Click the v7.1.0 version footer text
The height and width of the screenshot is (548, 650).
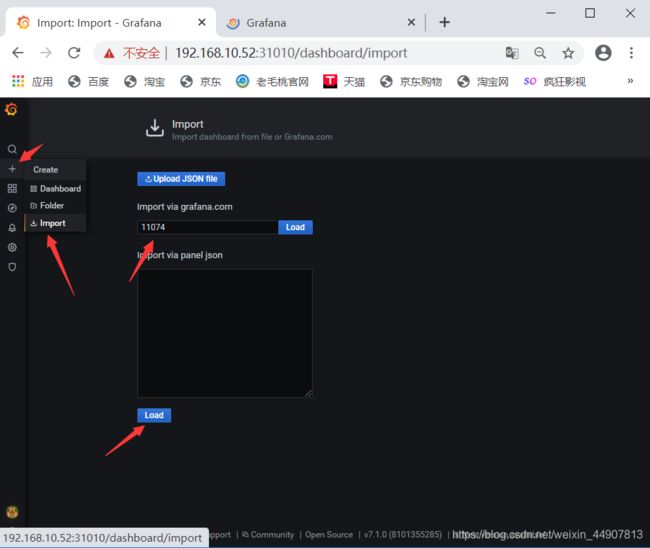click(x=403, y=535)
